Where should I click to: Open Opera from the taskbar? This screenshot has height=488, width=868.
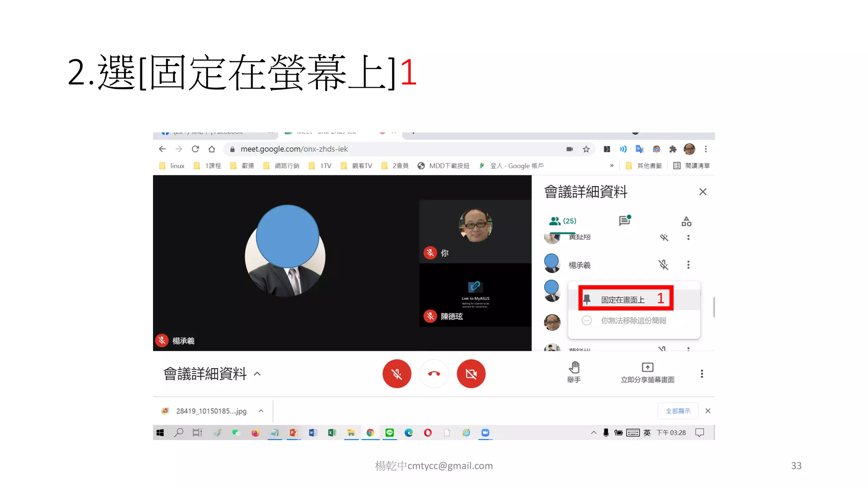coord(428,433)
